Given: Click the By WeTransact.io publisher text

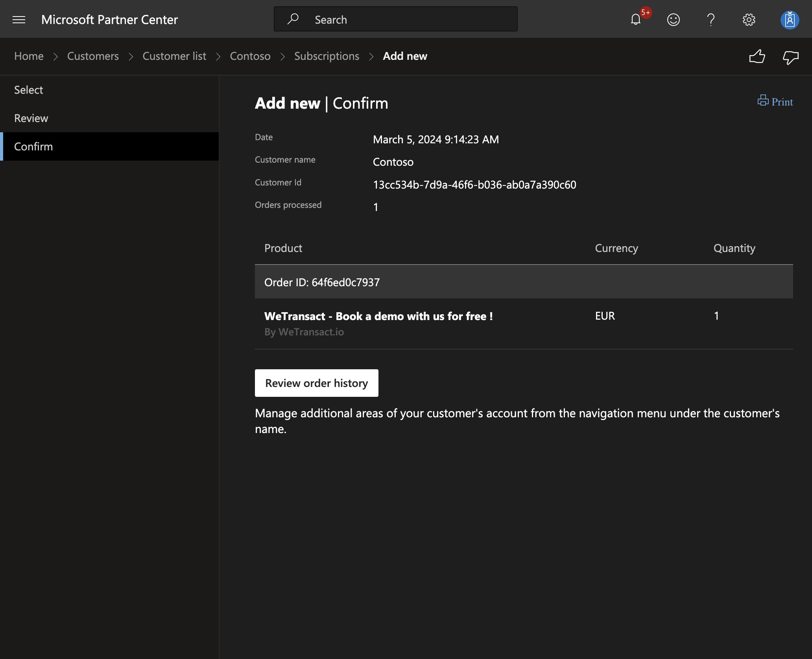Looking at the screenshot, I should [x=304, y=332].
